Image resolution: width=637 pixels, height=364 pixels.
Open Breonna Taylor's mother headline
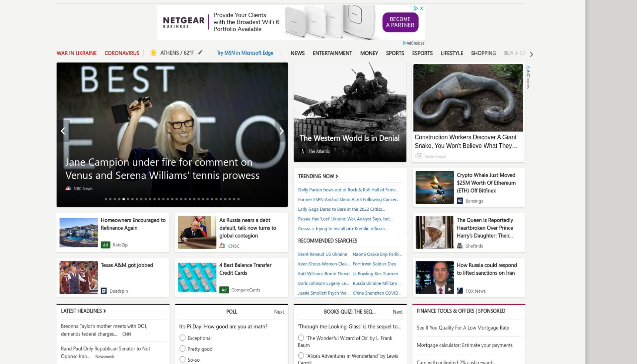point(104,330)
